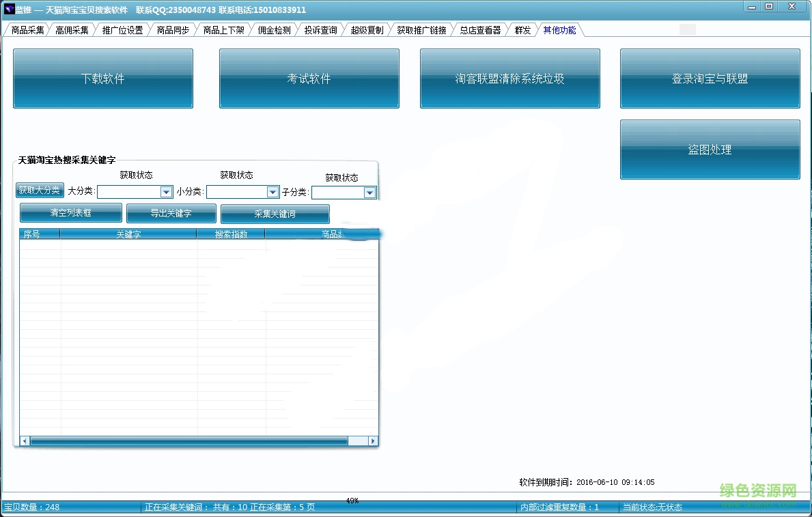This screenshot has height=517, width=812.
Task: Click the 登录淘宝与联盟 button
Action: 710,79
